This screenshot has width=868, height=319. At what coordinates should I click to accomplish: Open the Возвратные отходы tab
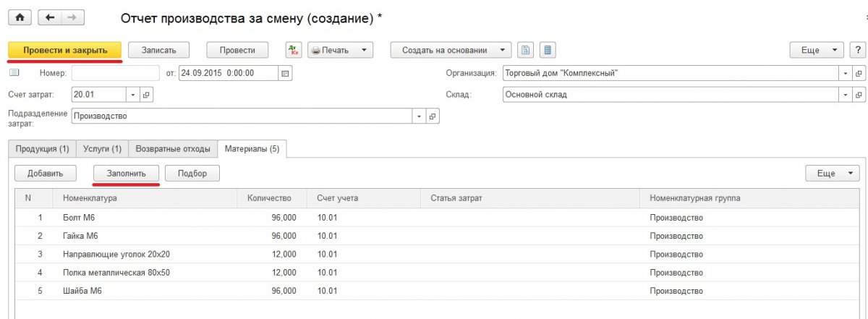173,148
